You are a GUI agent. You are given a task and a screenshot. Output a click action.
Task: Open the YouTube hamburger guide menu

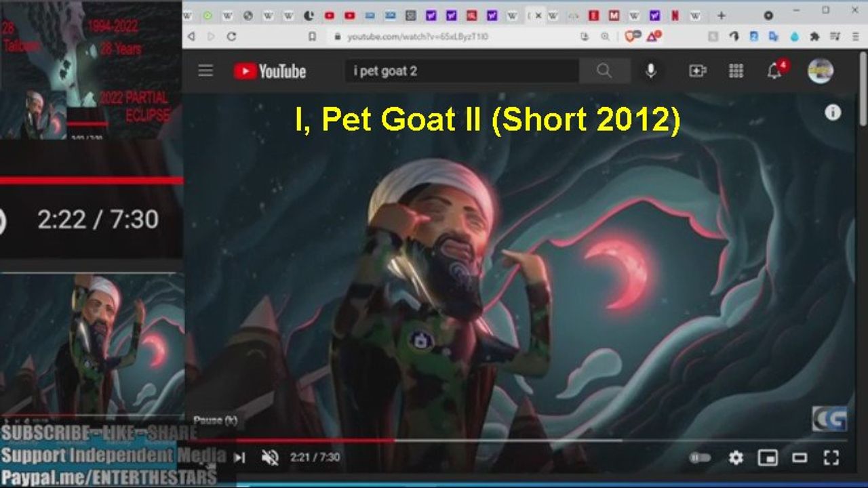pyautogui.click(x=205, y=71)
